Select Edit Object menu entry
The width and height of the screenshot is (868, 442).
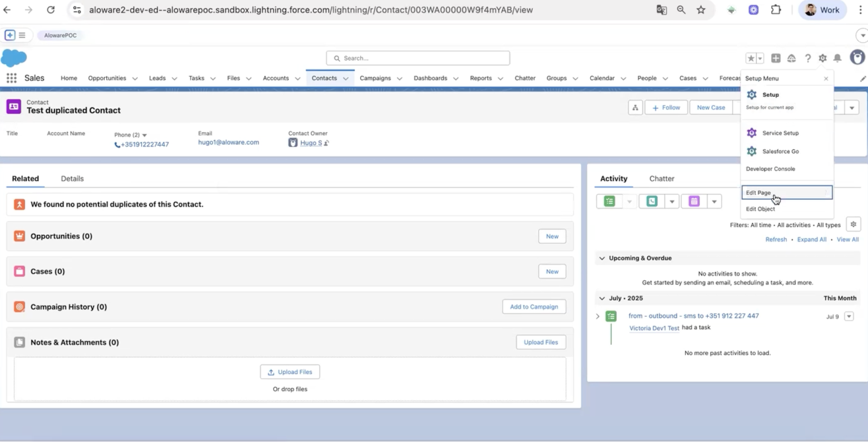click(x=787, y=209)
